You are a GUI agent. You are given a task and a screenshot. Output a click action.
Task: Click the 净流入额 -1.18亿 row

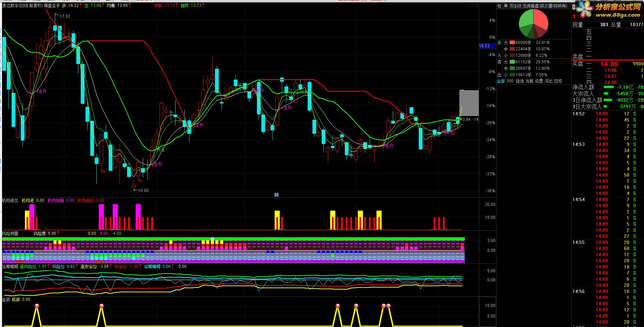pyautogui.click(x=608, y=87)
